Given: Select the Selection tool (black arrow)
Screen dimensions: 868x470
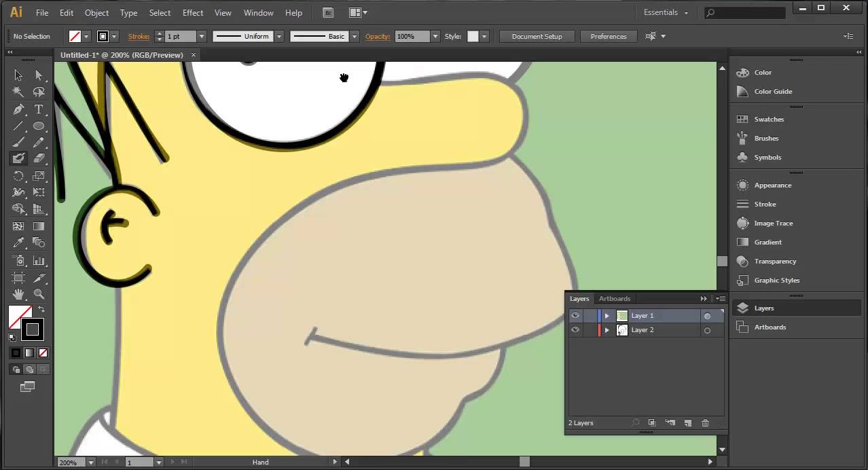Looking at the screenshot, I should click(18, 75).
